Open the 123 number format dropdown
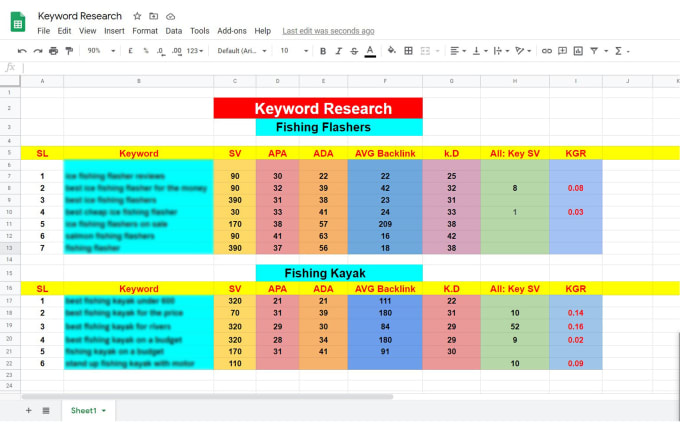The height and width of the screenshot is (425, 680). [x=195, y=51]
